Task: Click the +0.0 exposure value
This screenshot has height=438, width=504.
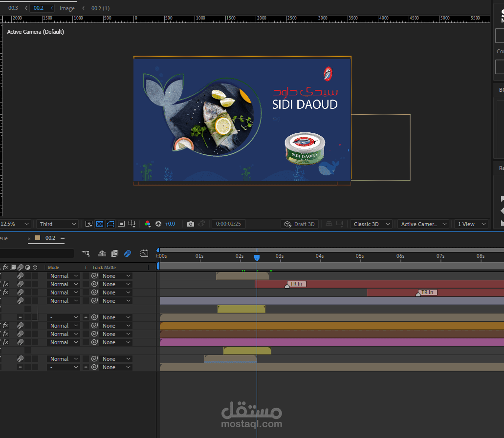Action: click(x=170, y=224)
